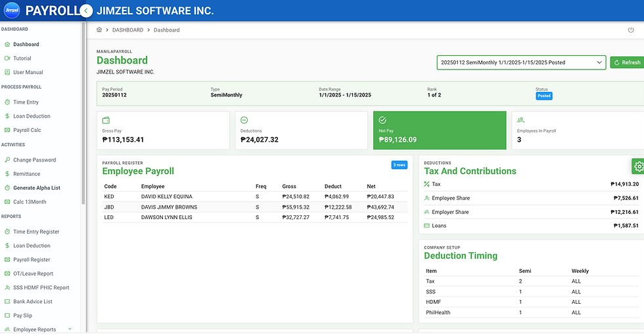
Task: Click the Net column header
Action: click(371, 186)
